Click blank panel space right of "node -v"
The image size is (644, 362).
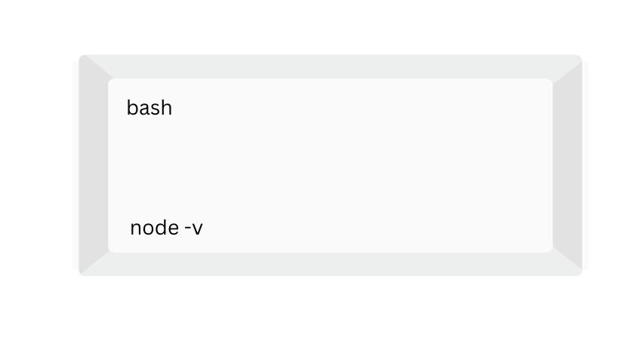pyautogui.click(x=377, y=228)
